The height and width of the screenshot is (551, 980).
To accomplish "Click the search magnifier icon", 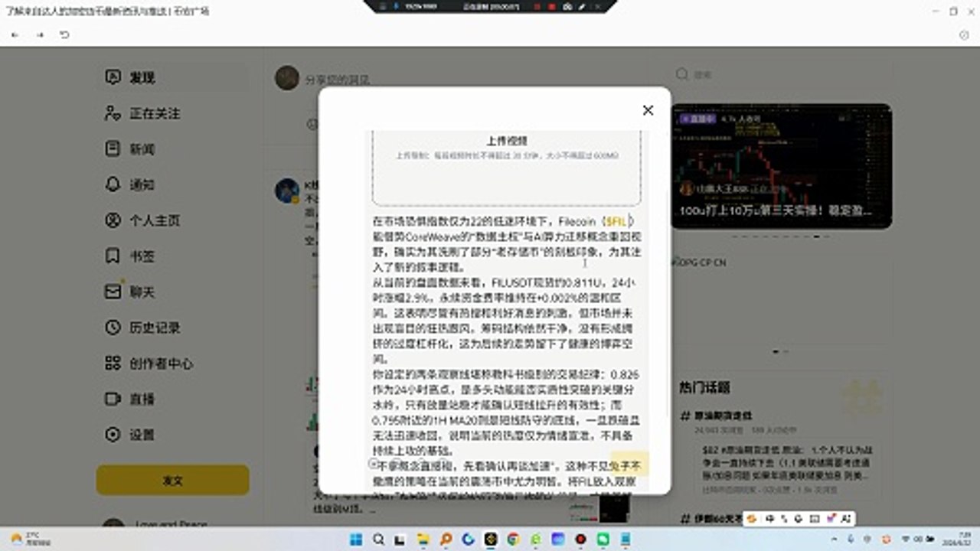I will coord(681,74).
